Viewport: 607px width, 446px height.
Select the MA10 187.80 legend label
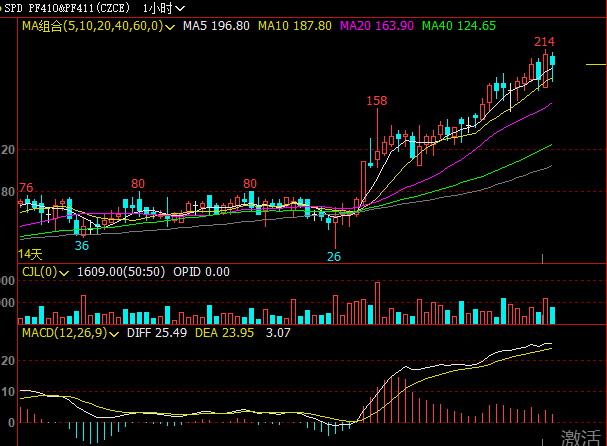(297, 25)
